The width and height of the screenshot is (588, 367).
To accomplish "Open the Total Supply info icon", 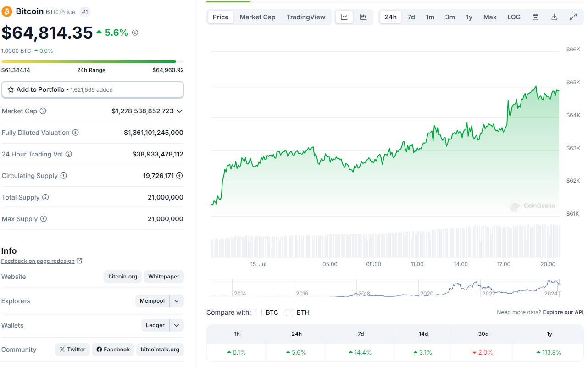I will (x=45, y=197).
